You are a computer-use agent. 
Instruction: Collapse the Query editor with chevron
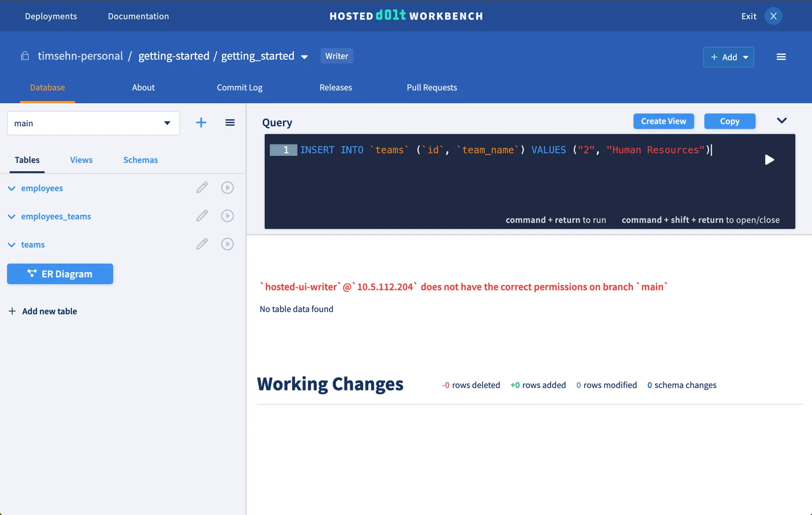(782, 121)
